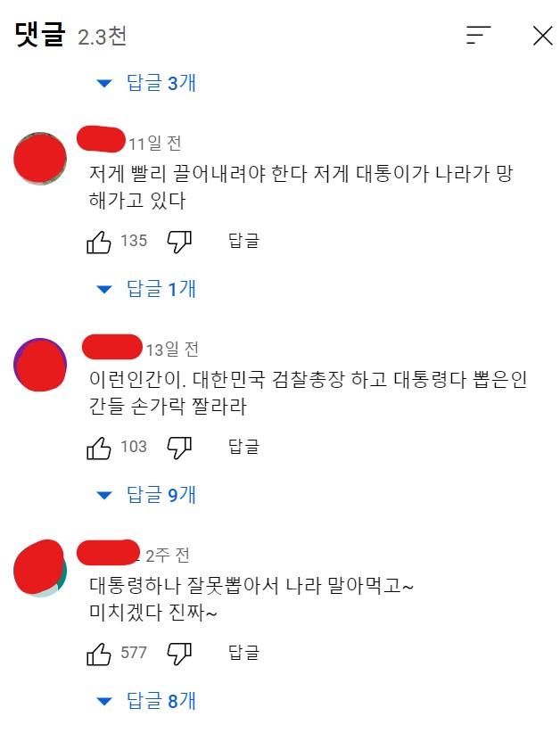The height and width of the screenshot is (733, 560).
Task: Expand the 답글 3개 replies
Action: (x=146, y=83)
